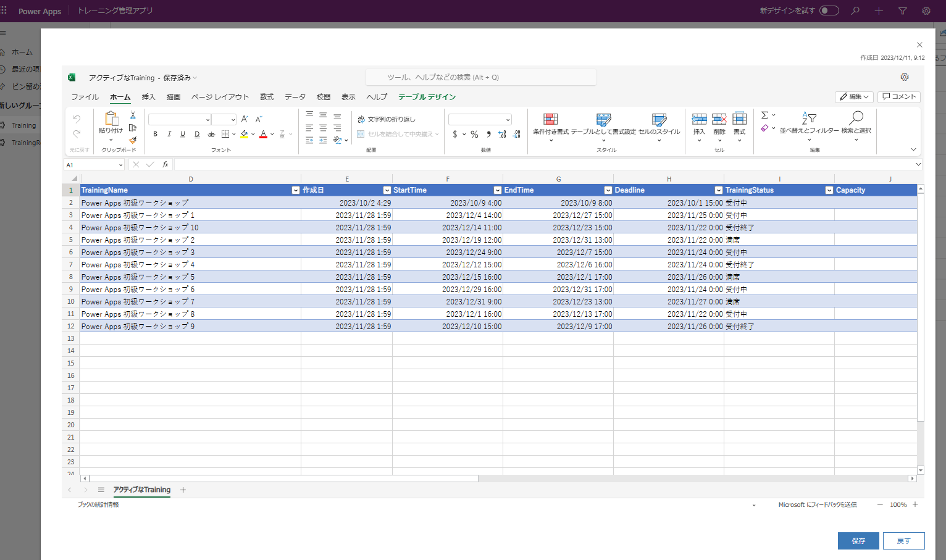Open the Name Box dropdown
Screen dimensions: 946x560
pyautogui.click(x=120, y=165)
